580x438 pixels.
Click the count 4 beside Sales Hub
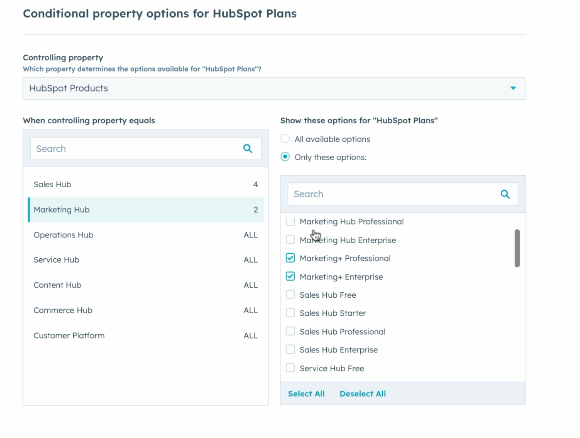256,184
